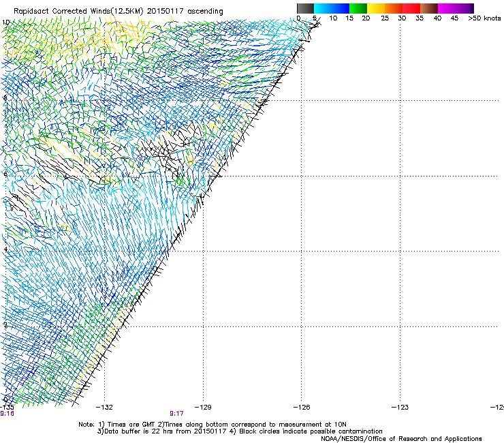Click the red 30–35 knots legend swatch
504x443 pixels.
[x=411, y=8]
